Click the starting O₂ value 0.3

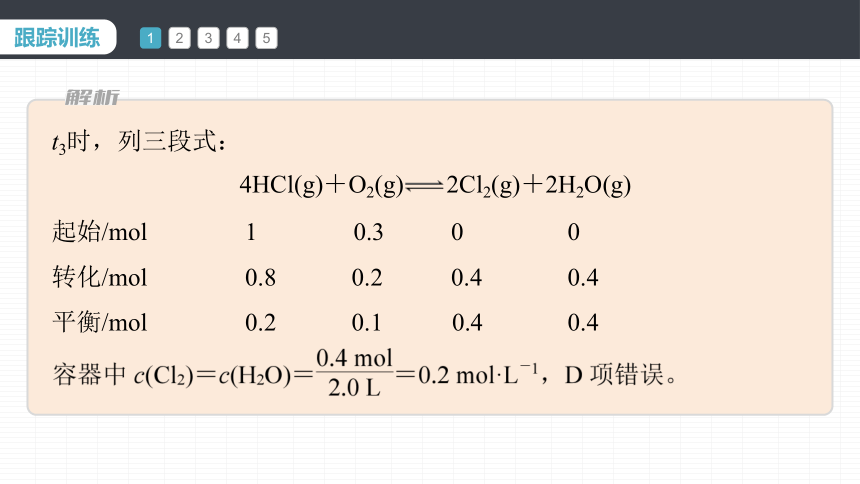coord(368,232)
